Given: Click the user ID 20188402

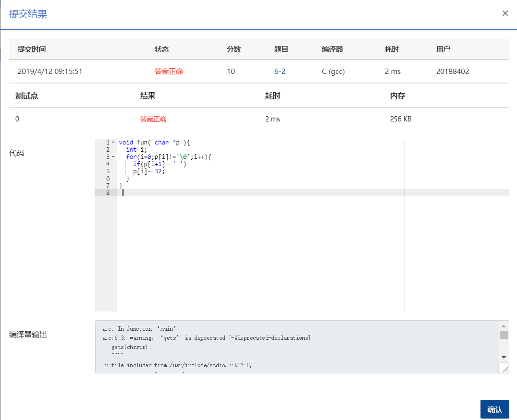Looking at the screenshot, I should coord(453,71).
